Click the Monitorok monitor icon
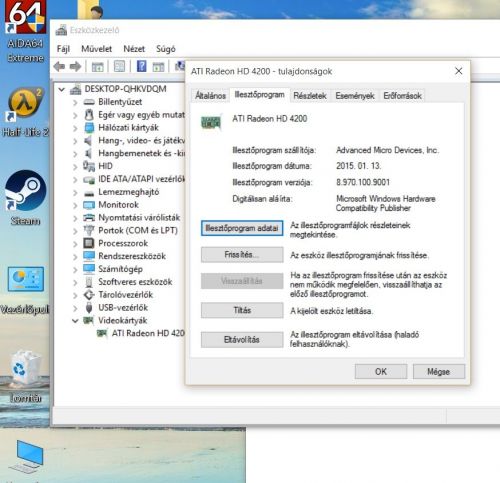 coord(89,205)
